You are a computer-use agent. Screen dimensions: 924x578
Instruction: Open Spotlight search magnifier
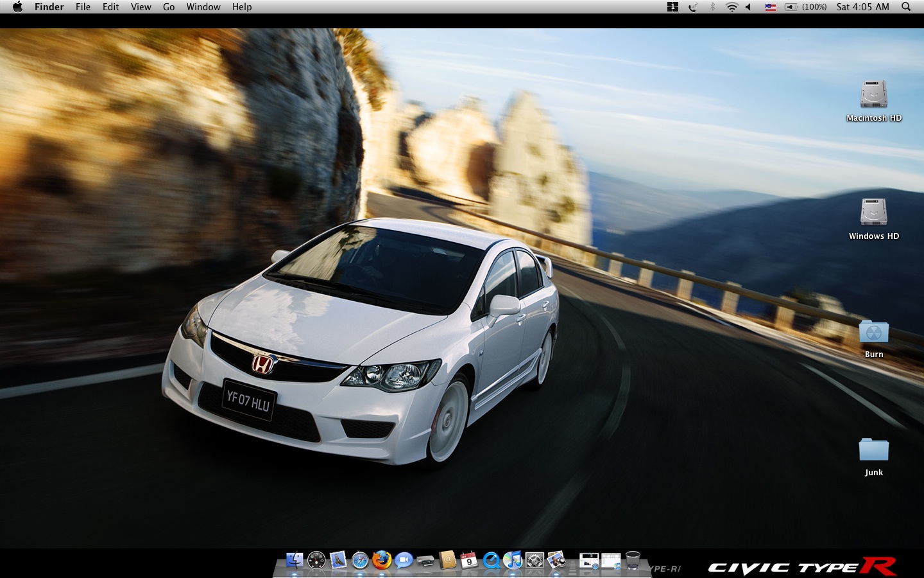906,7
